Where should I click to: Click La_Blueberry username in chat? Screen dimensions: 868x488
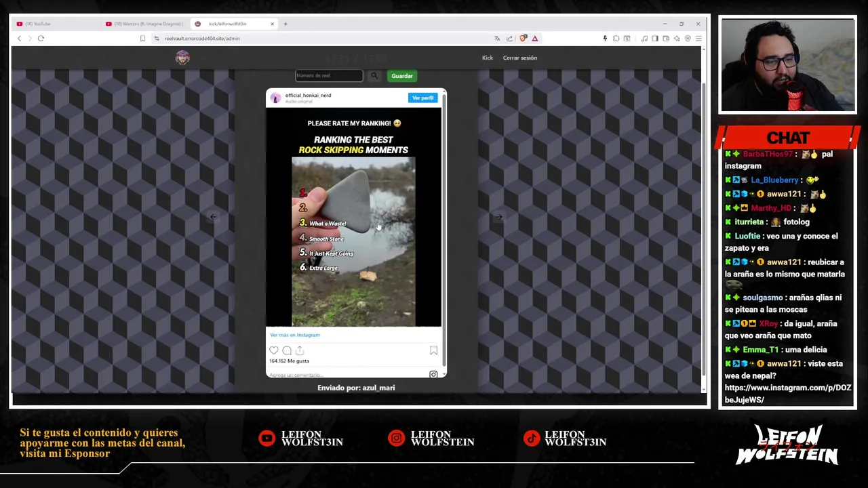tap(774, 180)
